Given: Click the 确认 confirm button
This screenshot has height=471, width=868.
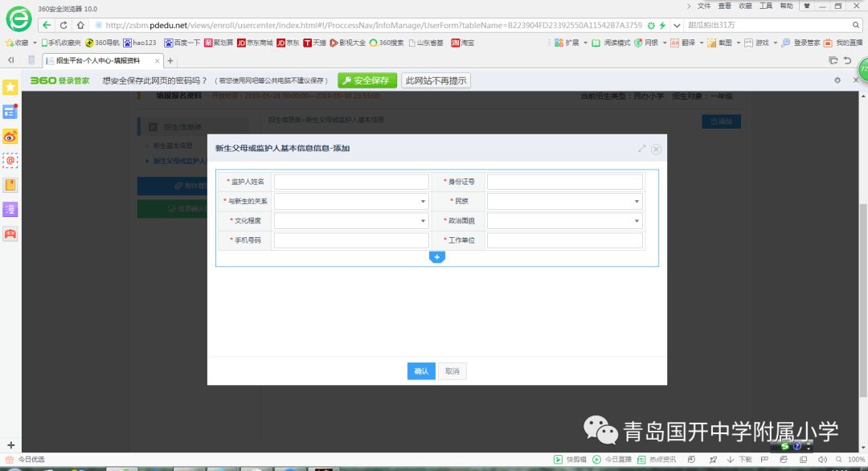Looking at the screenshot, I should (x=421, y=371).
